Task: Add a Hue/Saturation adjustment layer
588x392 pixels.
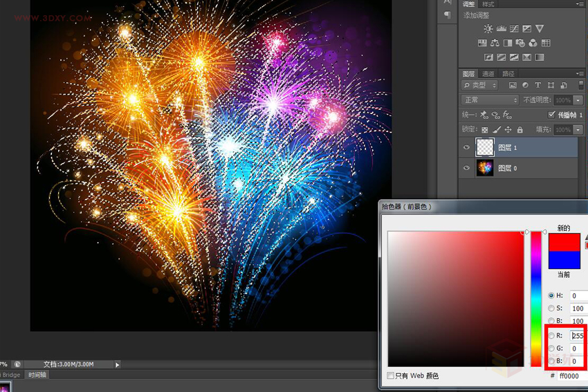Action: point(482,43)
